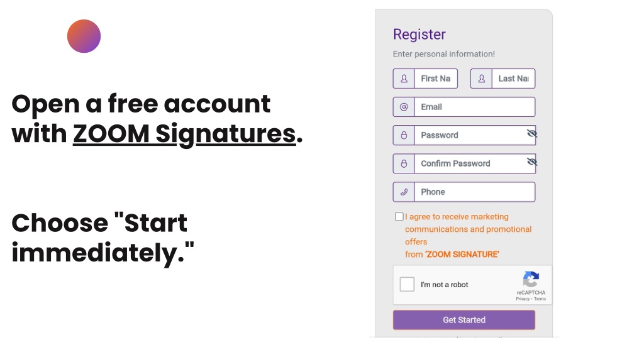Check the marketing communications agreement box
644x362 pixels.
[399, 216]
